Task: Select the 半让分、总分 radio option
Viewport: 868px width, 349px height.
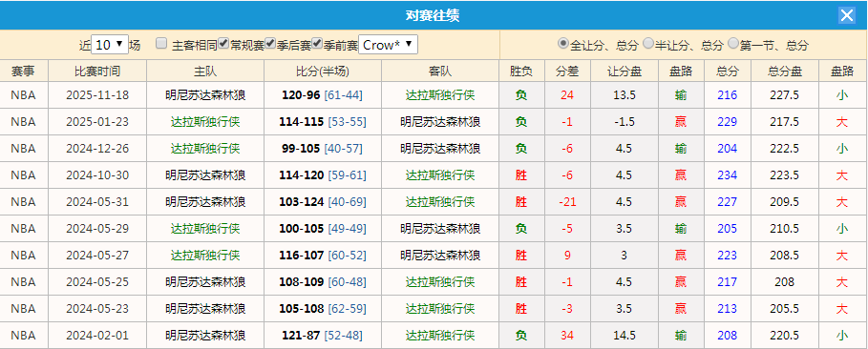Action: pyautogui.click(x=648, y=43)
